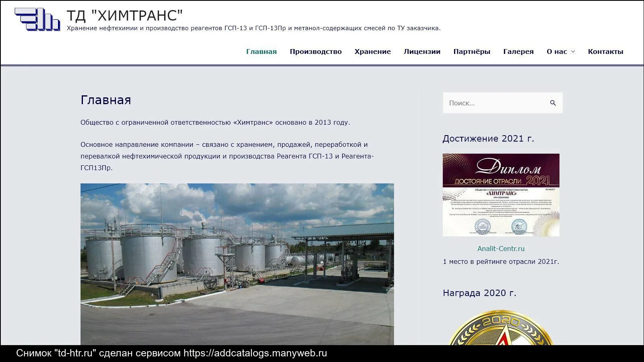The image size is (644, 362).
Task: Go to the Производство page
Action: point(316,51)
